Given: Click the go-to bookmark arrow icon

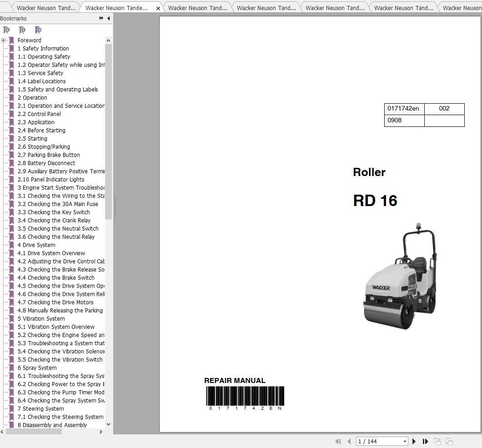Looking at the screenshot, I should (x=38, y=30).
